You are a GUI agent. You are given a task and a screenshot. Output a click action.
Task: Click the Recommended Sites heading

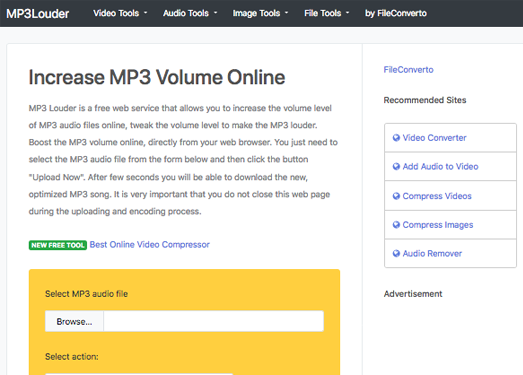(x=425, y=100)
